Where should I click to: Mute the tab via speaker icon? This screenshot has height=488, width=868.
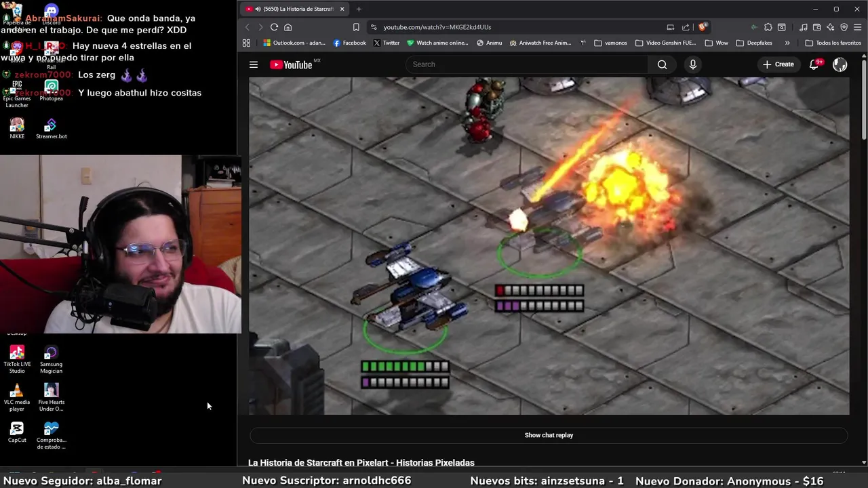click(258, 9)
